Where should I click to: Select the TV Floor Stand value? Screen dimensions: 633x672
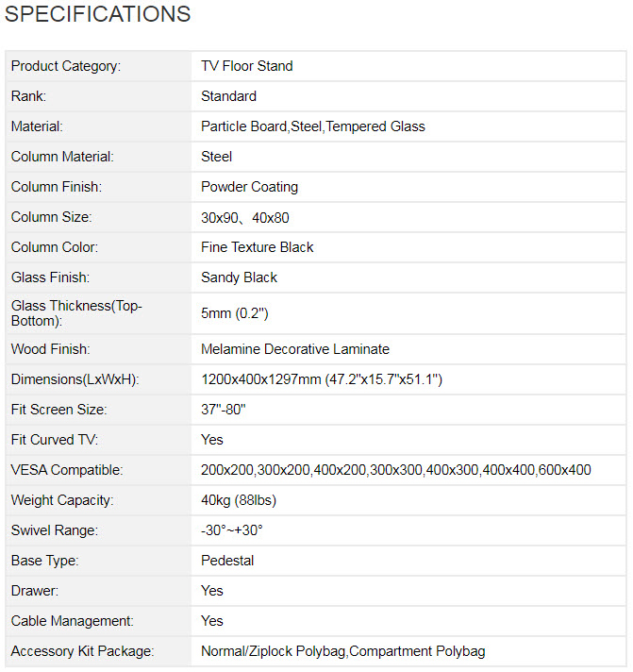tap(247, 66)
